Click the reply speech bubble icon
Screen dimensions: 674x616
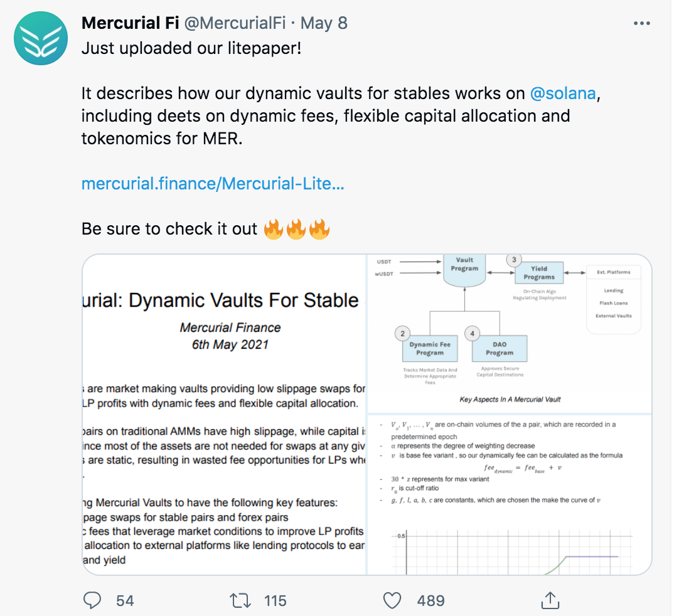(92, 600)
